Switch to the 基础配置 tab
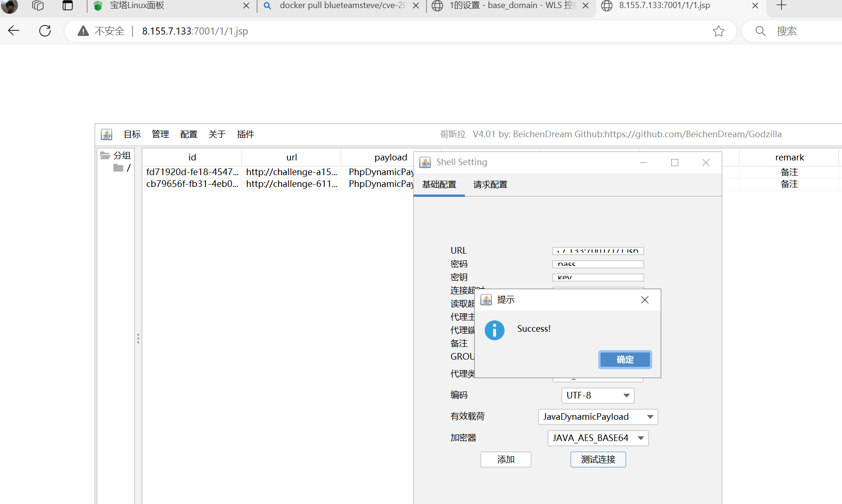This screenshot has height=504, width=842. (x=439, y=185)
